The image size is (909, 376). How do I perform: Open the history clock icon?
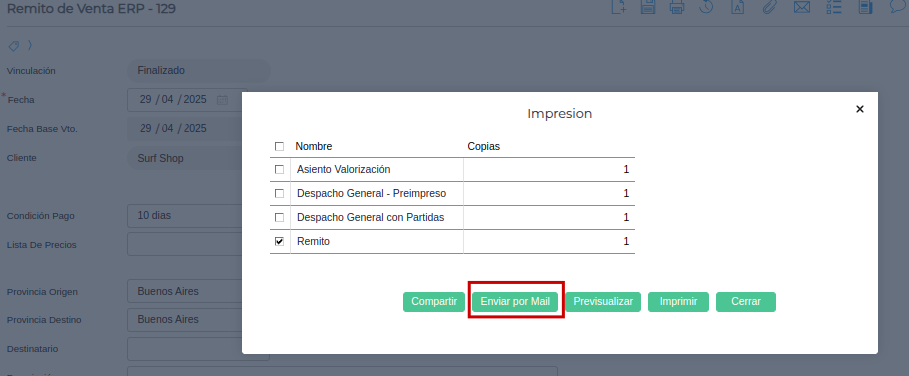706,7
